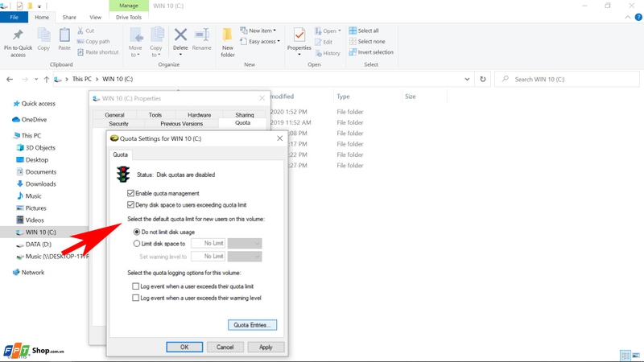This screenshot has height=362, width=644.
Task: Check Log event when user exceeds quota limit
Action: click(135, 286)
